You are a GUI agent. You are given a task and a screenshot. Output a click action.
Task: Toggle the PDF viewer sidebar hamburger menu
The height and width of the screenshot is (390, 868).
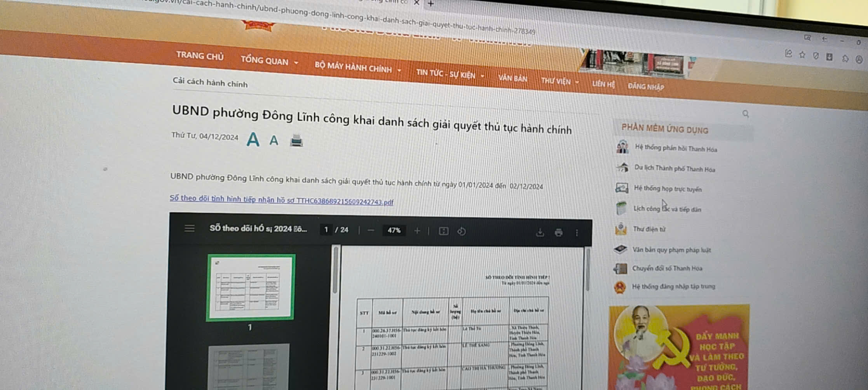pyautogui.click(x=189, y=228)
